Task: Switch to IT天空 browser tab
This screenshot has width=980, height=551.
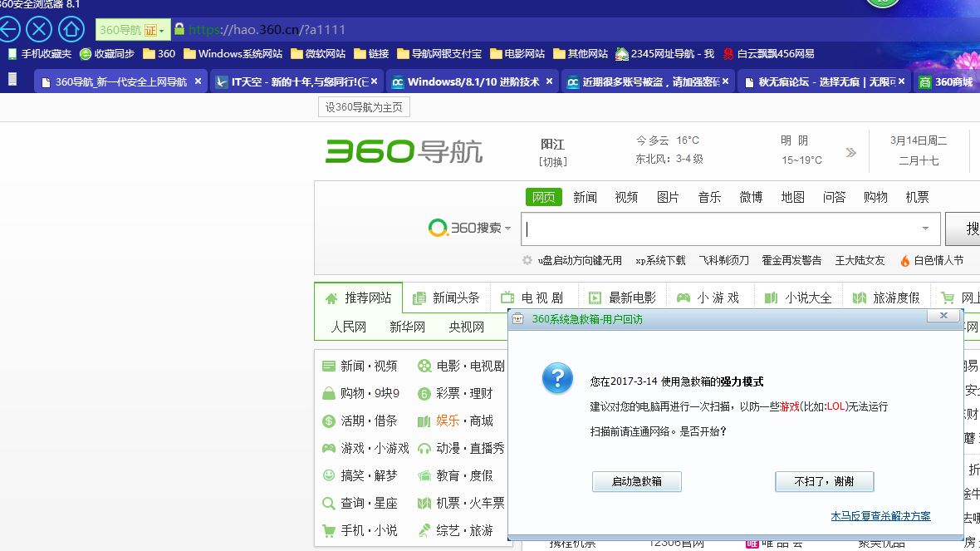Action: [296, 81]
